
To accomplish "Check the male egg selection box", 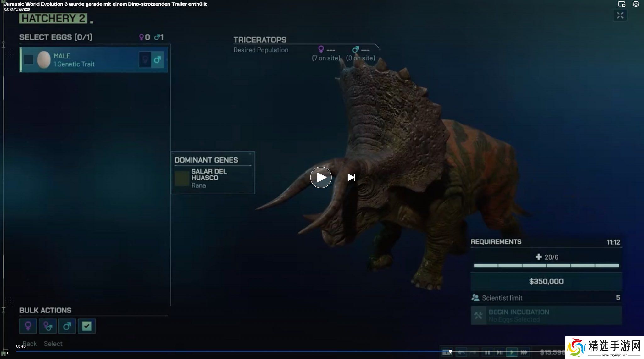I will click(29, 59).
